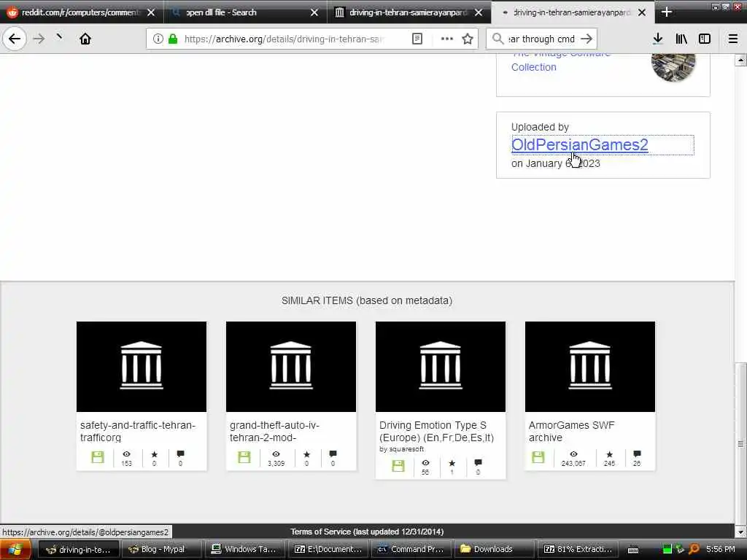Click the green square tray icon

click(667, 550)
